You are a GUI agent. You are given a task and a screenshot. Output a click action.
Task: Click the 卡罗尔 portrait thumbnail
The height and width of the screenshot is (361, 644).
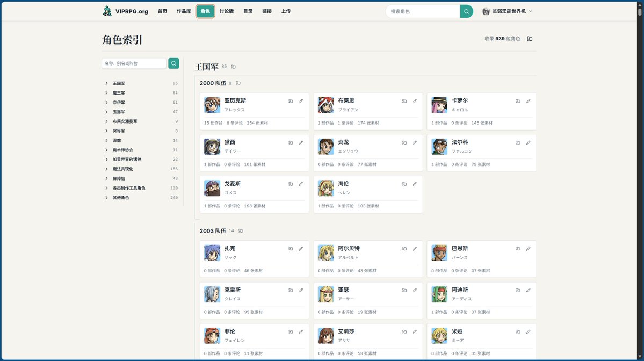tap(439, 105)
